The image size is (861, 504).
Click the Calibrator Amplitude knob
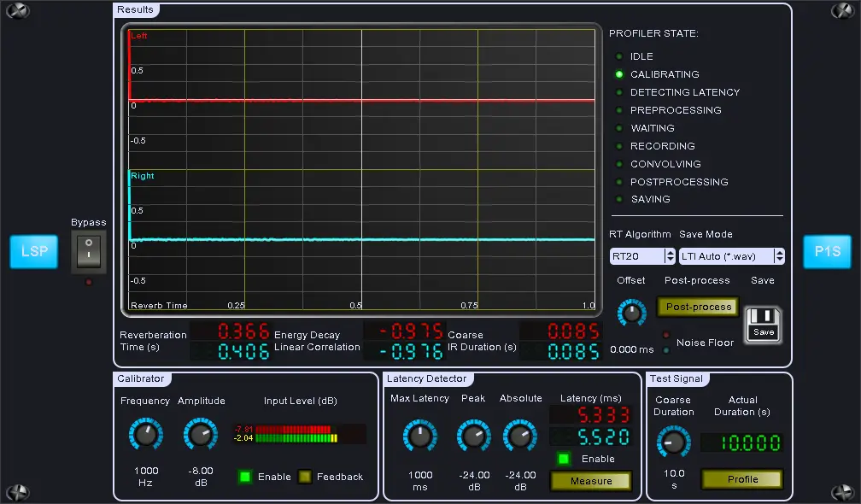tap(201, 435)
